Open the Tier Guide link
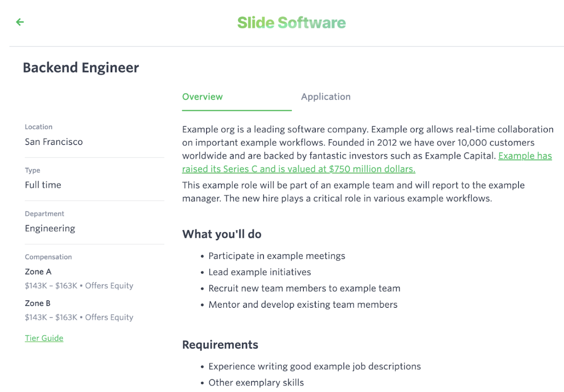This screenshot has width=564, height=392. [x=44, y=338]
